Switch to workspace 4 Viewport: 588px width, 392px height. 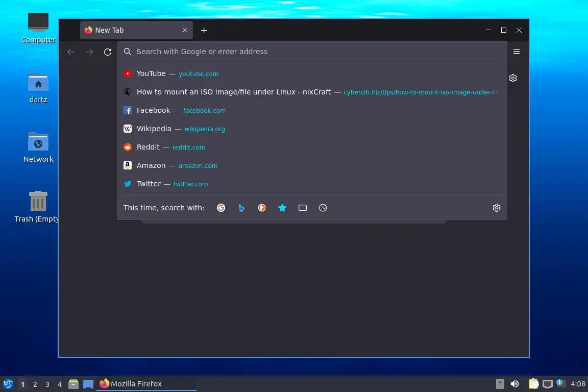click(60, 384)
